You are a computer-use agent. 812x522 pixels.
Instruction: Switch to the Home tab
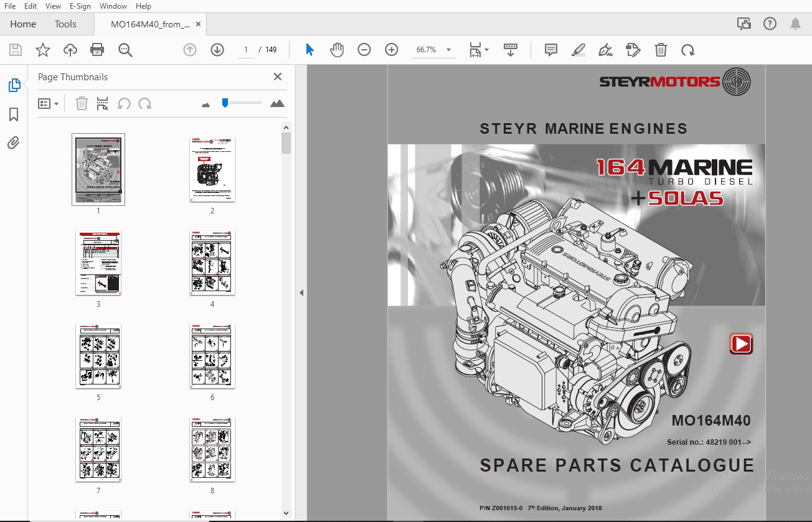23,24
